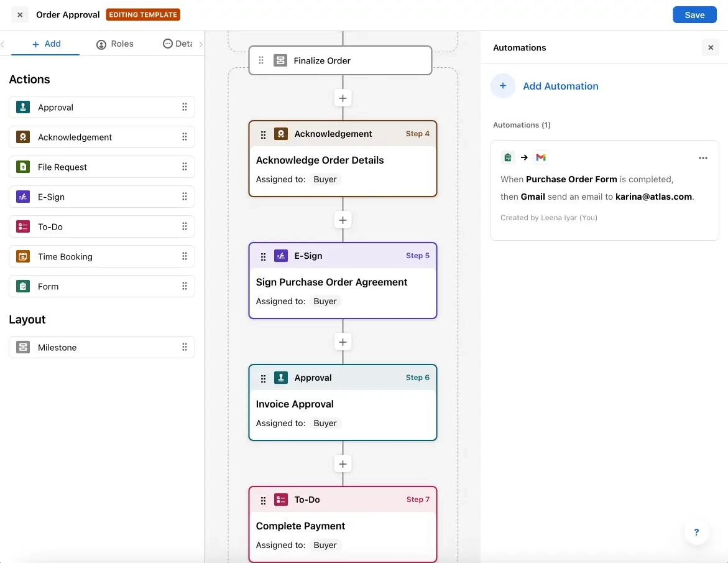Image resolution: width=728 pixels, height=563 pixels.
Task: Click the Form action icon
Action: pyautogui.click(x=23, y=286)
